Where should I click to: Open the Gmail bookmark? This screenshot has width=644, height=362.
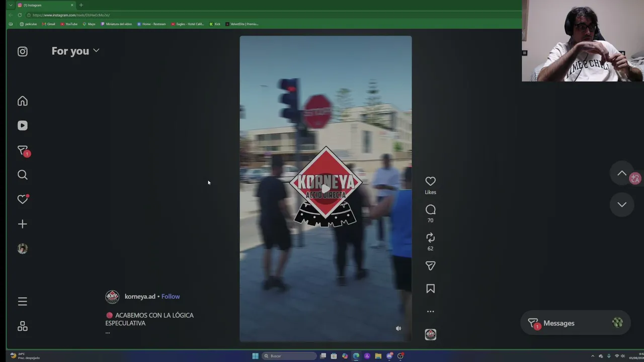49,24
